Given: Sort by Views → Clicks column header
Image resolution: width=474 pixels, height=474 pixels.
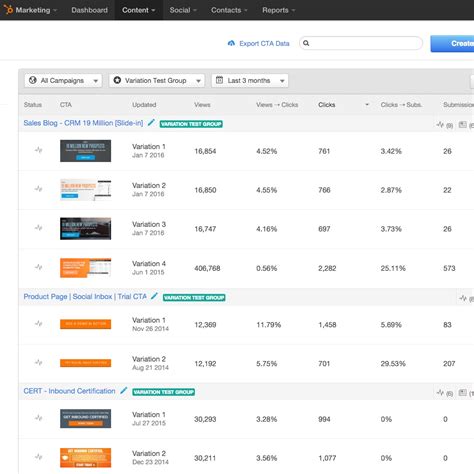Looking at the screenshot, I should [277, 105].
